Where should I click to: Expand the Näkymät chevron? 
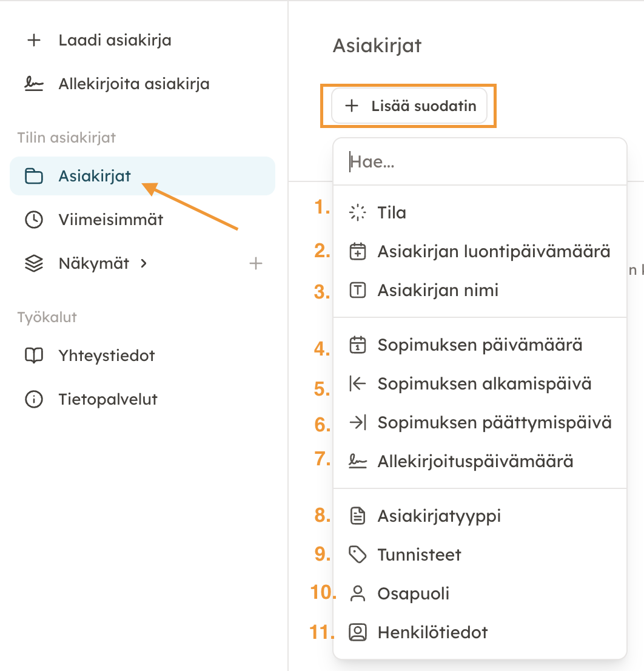tap(144, 263)
